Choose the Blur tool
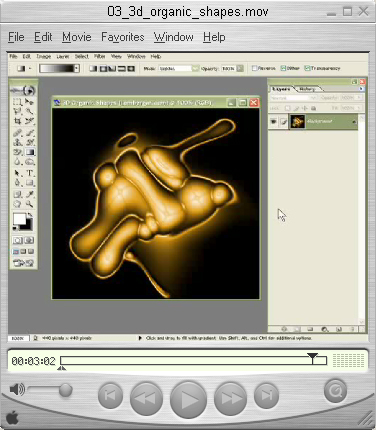Viewport: 376px width, 430px height. click(x=17, y=162)
